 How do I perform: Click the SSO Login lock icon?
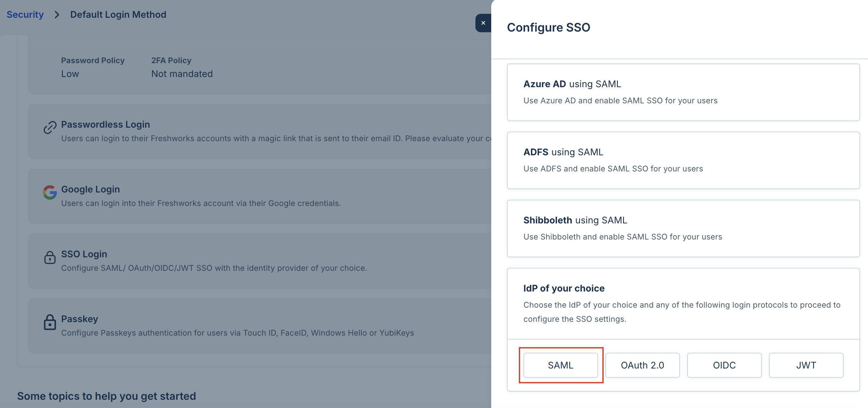click(50, 257)
